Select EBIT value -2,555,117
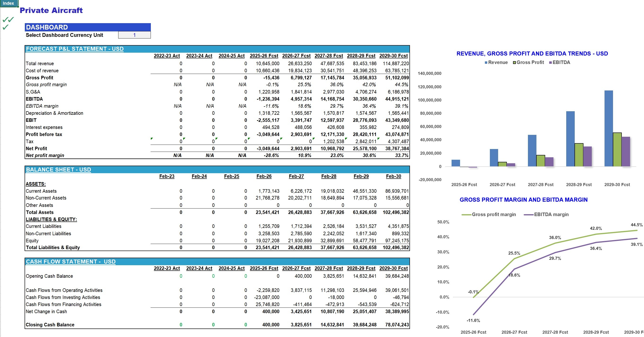This screenshot has height=337, width=644. tap(268, 120)
